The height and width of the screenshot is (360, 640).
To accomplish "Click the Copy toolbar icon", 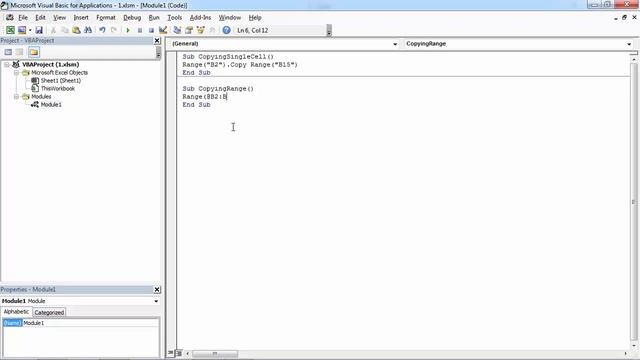I will [64, 30].
